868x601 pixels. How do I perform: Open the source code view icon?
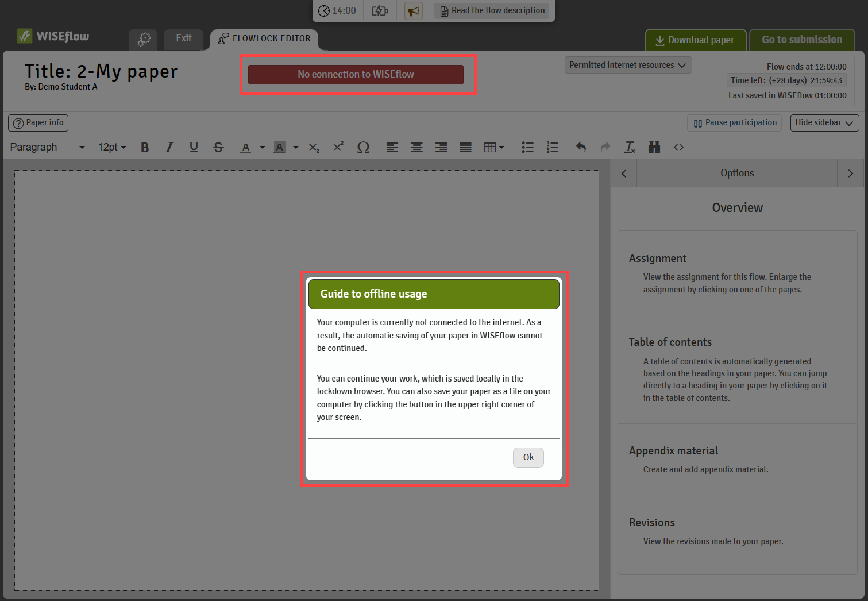tap(679, 148)
